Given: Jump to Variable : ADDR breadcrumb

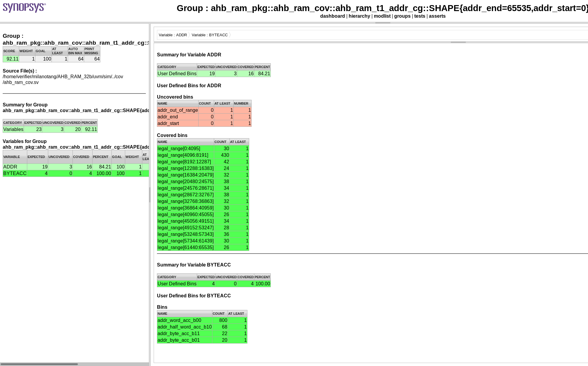Looking at the screenshot, I should (173, 35).
